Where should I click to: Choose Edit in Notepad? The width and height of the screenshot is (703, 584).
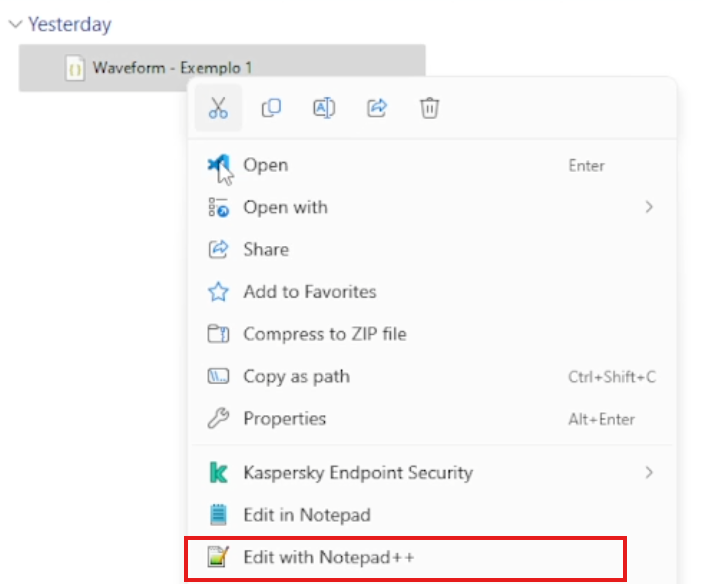[x=306, y=515]
